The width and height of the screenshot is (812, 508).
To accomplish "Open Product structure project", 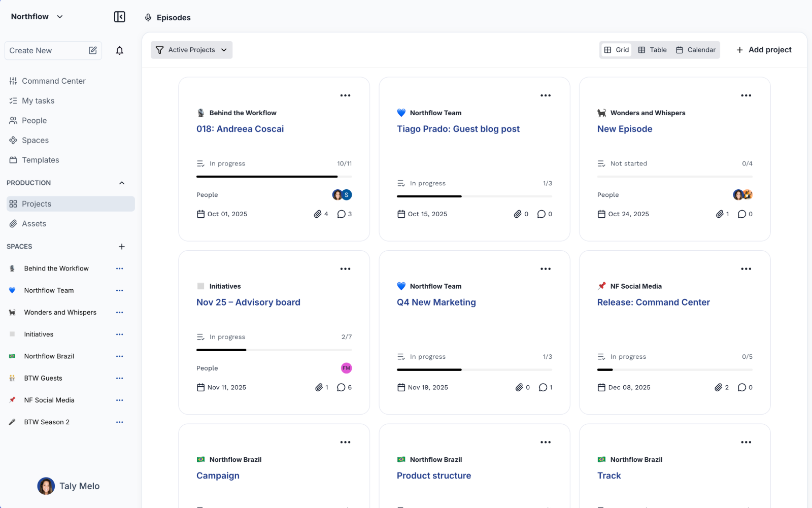I will pyautogui.click(x=434, y=476).
